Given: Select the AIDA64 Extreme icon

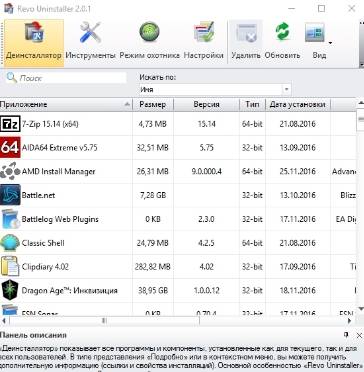Looking at the screenshot, I should pos(10,148).
